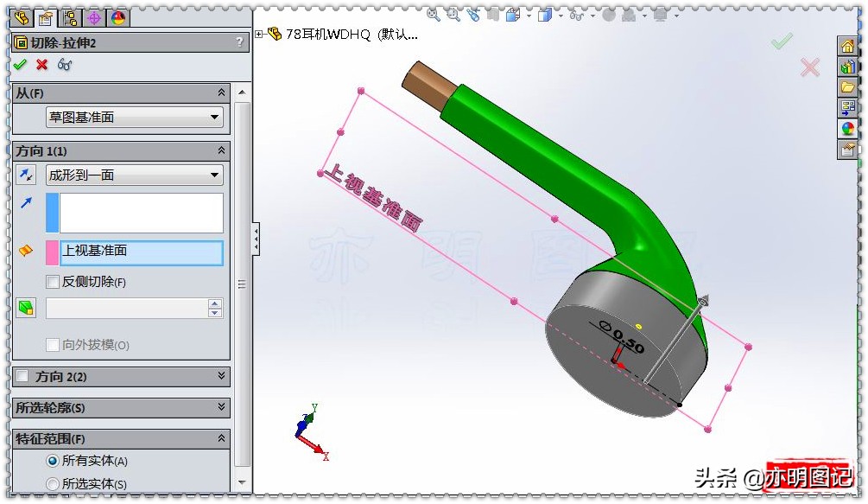This screenshot has height=504, width=868.
Task: Click the detailed preview glasses icon
Action: pos(62,64)
